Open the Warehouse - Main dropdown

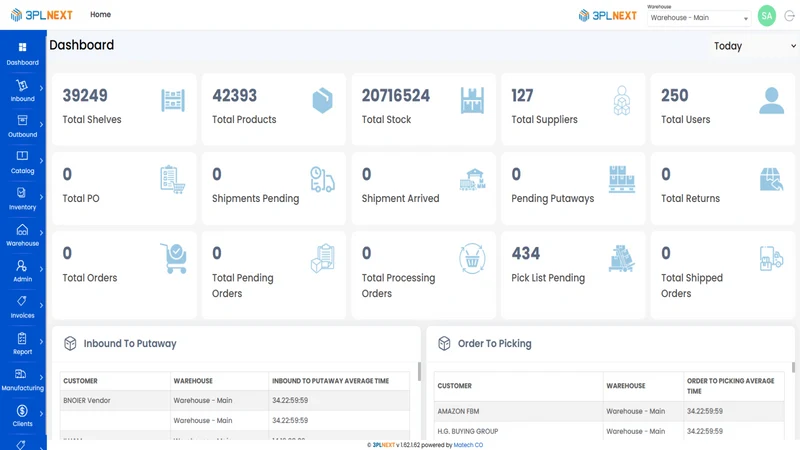pyautogui.click(x=698, y=18)
